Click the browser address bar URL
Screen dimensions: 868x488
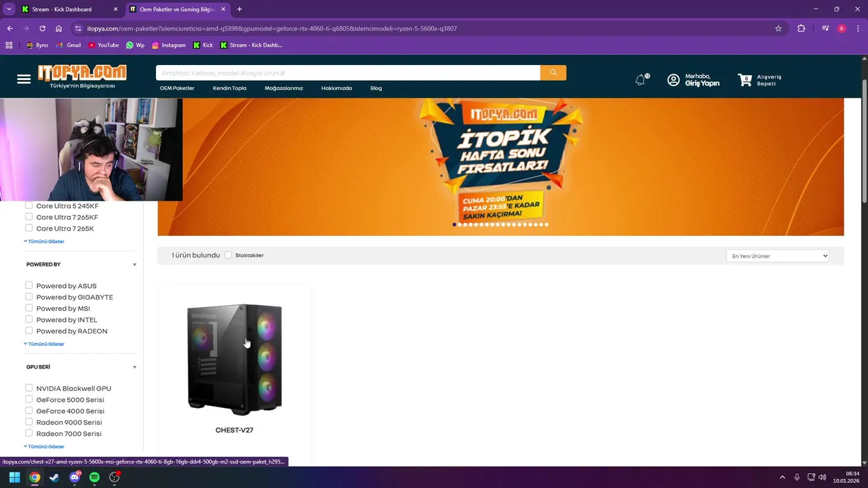pyautogui.click(x=272, y=28)
